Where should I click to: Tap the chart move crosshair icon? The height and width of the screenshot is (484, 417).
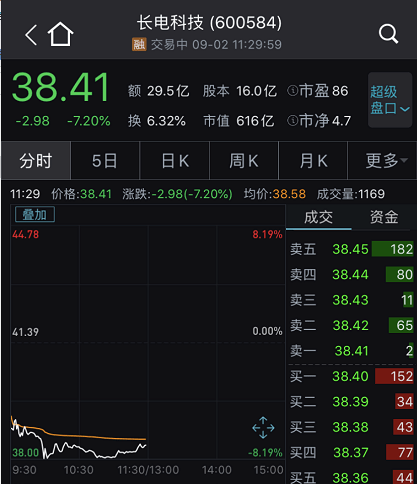click(263, 427)
